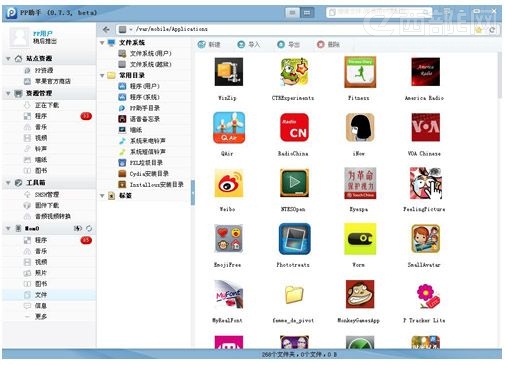Switch to icon grid view mode
Screen dimensions: 505x365
[307, 13]
